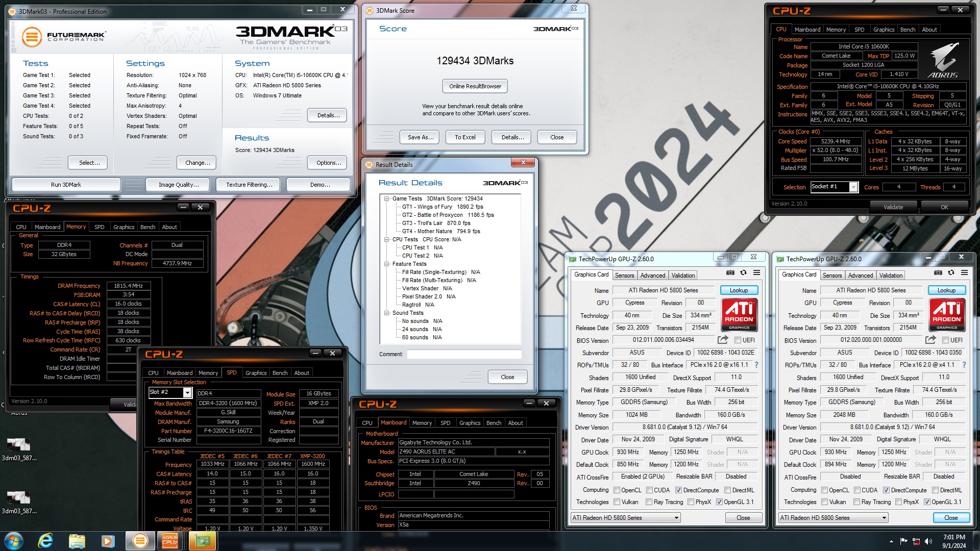Open Validation tab in 2048 MB GPU-Z window
This screenshot has width=980, height=551.
pos(891,275)
